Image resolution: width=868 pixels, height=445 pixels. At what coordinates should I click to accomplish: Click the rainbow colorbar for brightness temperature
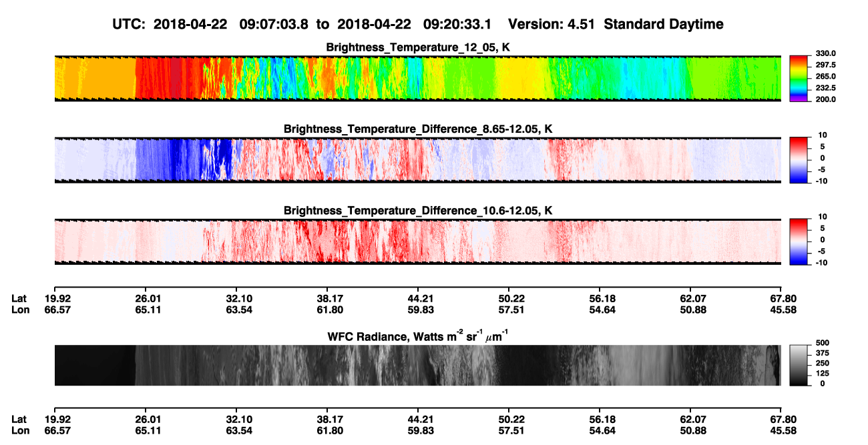(799, 79)
